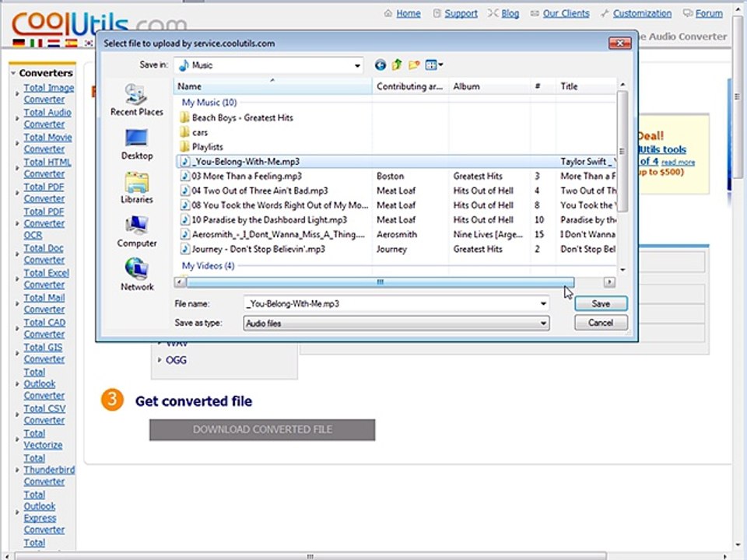Viewport: 747px width, 560px height.
Task: Select _You-Belong-With-Me.mp3 file
Action: click(397, 162)
